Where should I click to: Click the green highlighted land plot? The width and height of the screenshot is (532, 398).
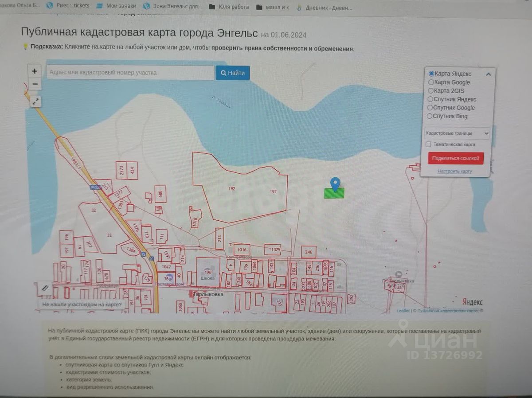334,193
